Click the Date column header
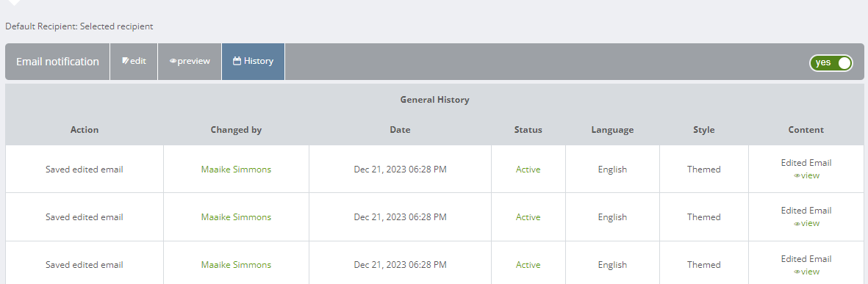Image resolution: width=868 pixels, height=284 pixels. click(401, 130)
